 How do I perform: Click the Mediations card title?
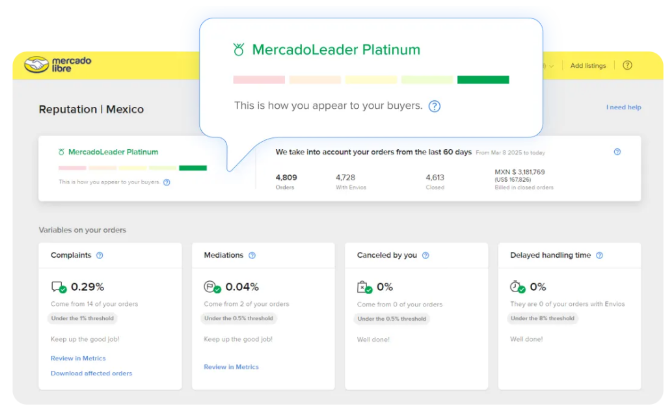click(223, 255)
